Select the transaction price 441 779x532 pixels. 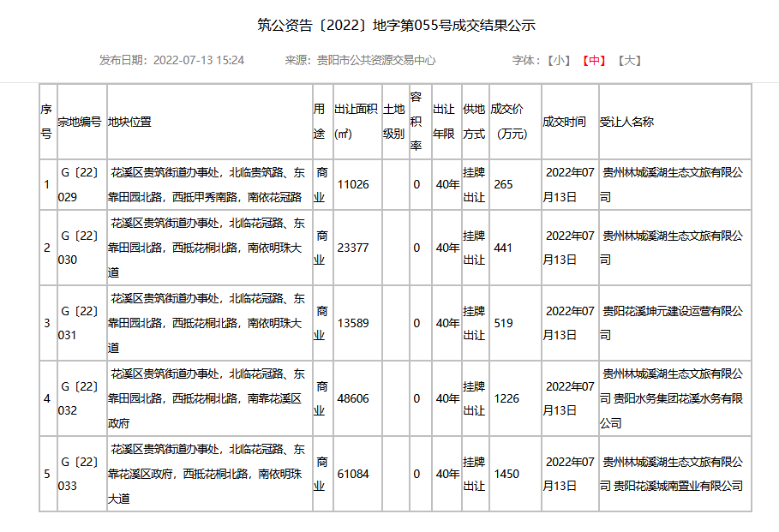[x=503, y=248]
